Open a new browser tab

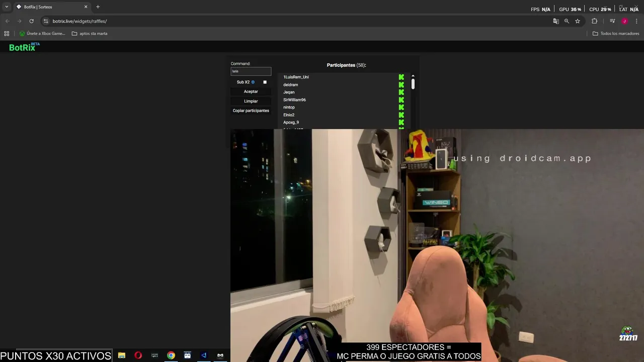pos(98,7)
